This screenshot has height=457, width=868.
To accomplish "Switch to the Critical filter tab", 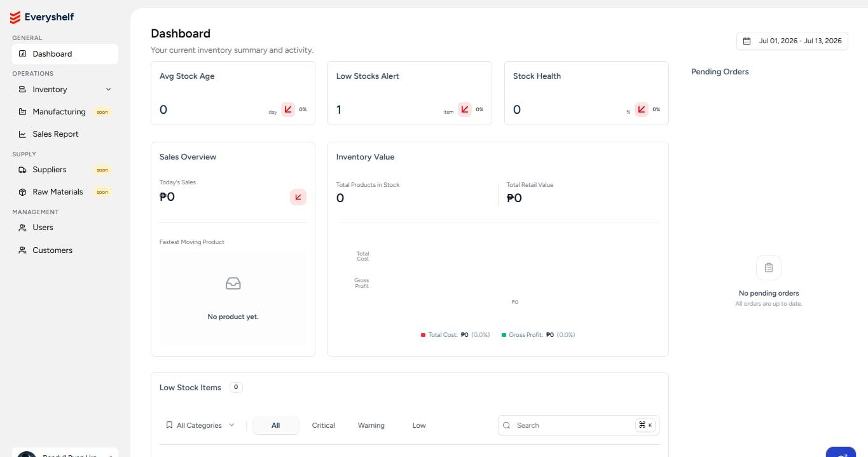I will (x=323, y=425).
